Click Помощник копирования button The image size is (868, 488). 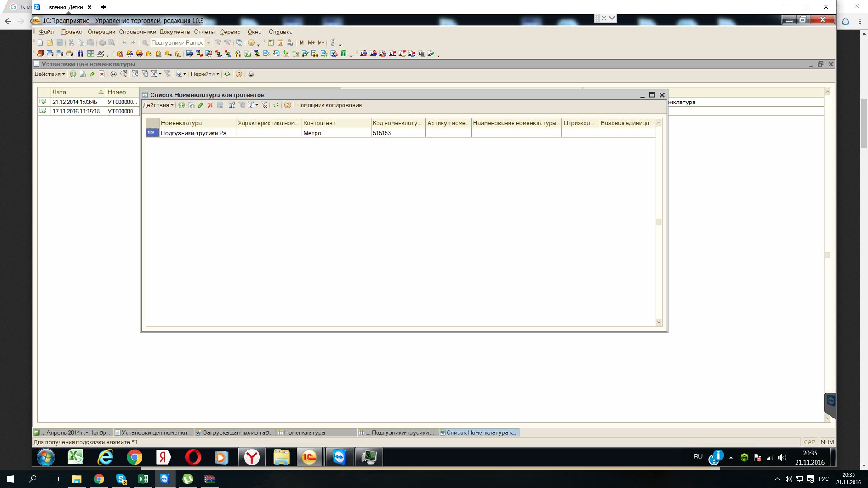(x=329, y=105)
